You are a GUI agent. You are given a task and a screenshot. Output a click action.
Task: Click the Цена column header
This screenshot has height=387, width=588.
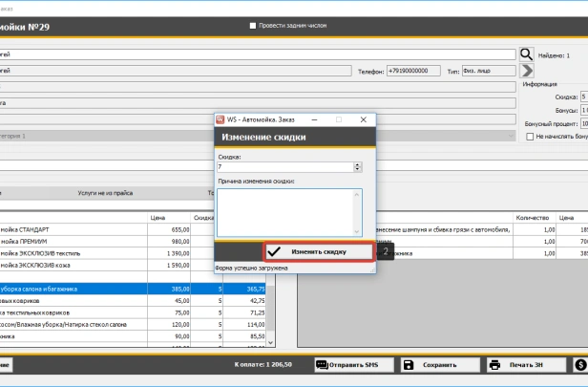pyautogui.click(x=158, y=217)
